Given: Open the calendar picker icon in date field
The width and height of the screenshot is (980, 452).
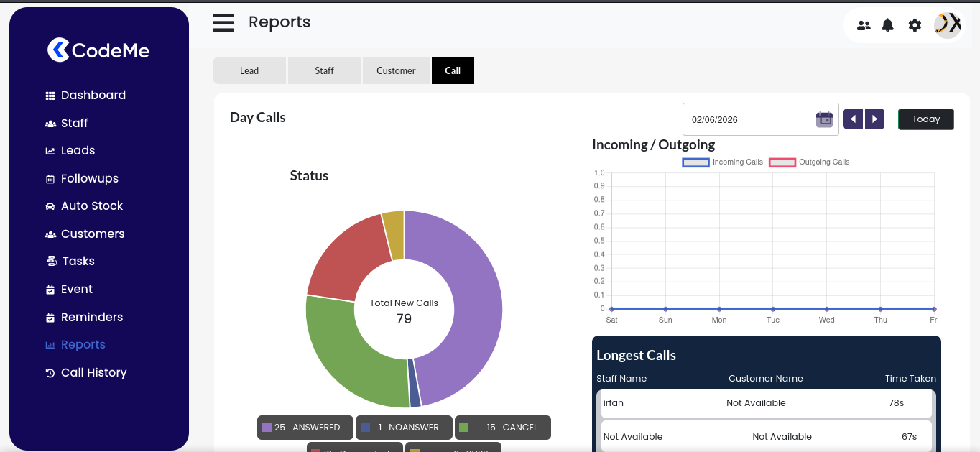Looking at the screenshot, I should click(x=824, y=119).
